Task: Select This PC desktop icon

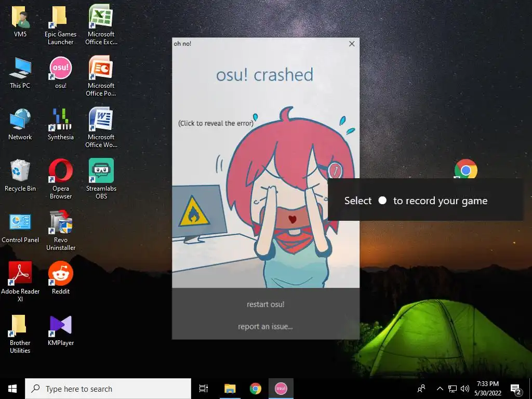Action: 20,73
